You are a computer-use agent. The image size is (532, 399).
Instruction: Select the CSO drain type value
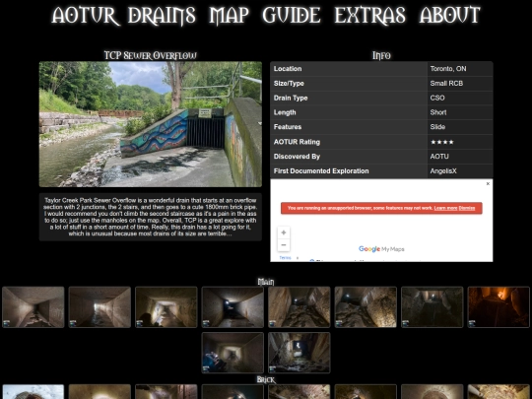pyautogui.click(x=437, y=99)
